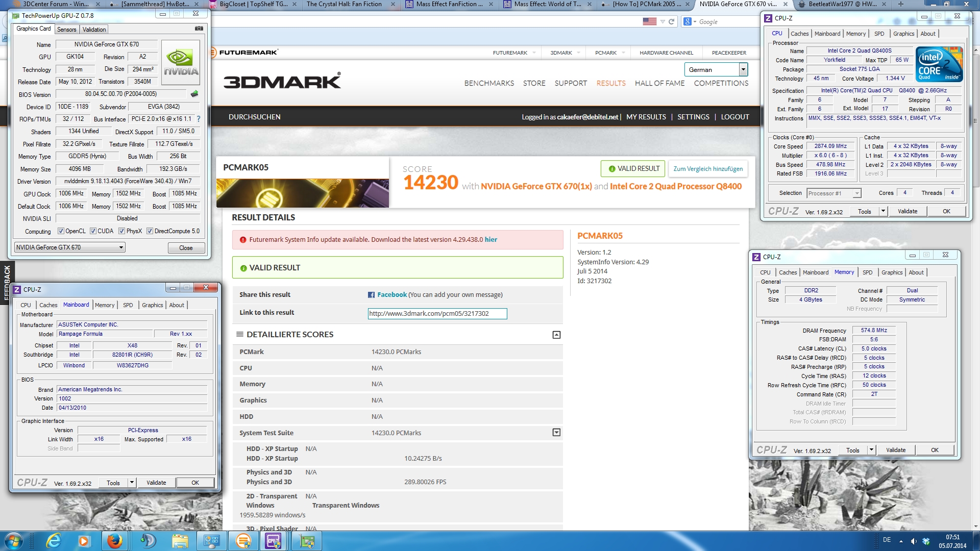
Task: Click the Facebook icon beside Share this result
Action: coord(371,295)
